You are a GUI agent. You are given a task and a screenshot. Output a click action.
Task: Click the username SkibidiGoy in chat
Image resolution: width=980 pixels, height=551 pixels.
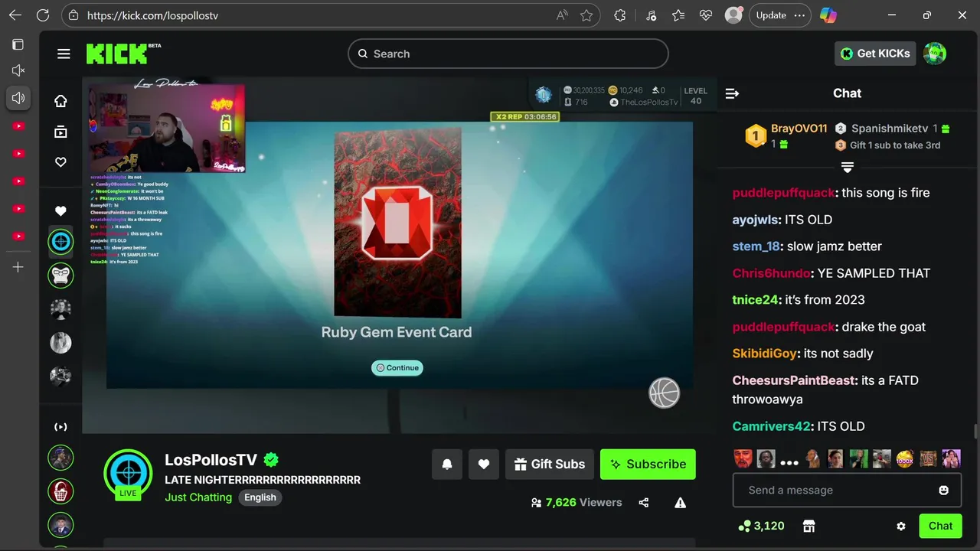pos(764,354)
